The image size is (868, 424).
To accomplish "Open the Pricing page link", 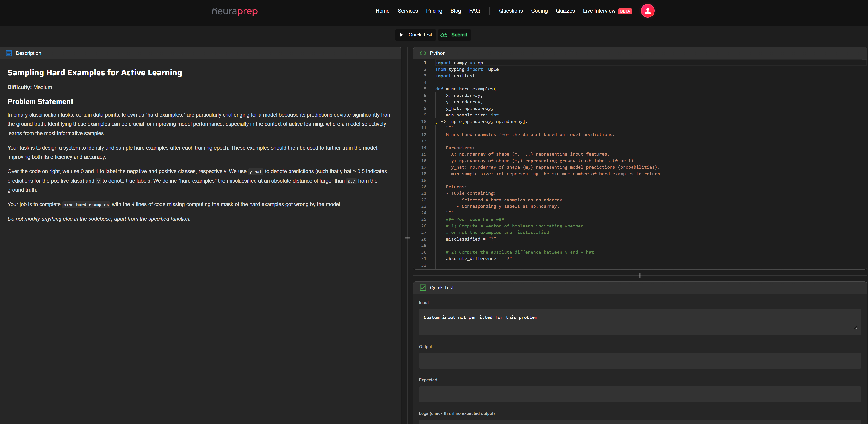I will tap(434, 11).
